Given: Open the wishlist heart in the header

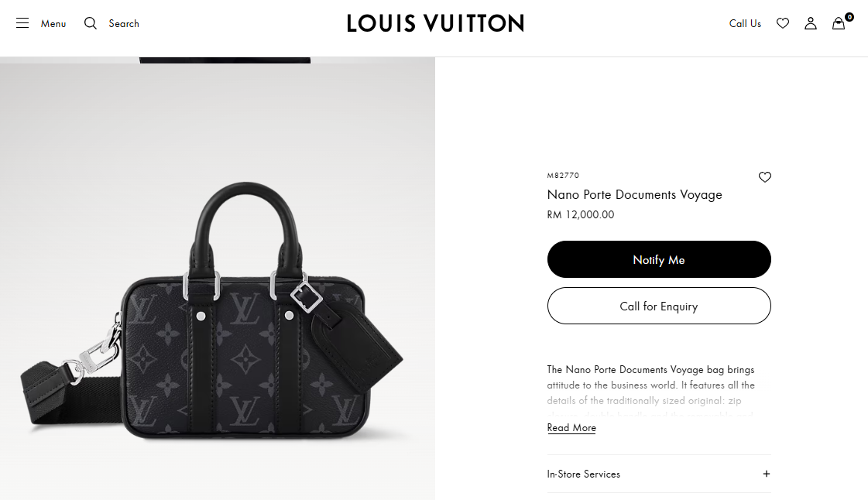Looking at the screenshot, I should point(783,23).
